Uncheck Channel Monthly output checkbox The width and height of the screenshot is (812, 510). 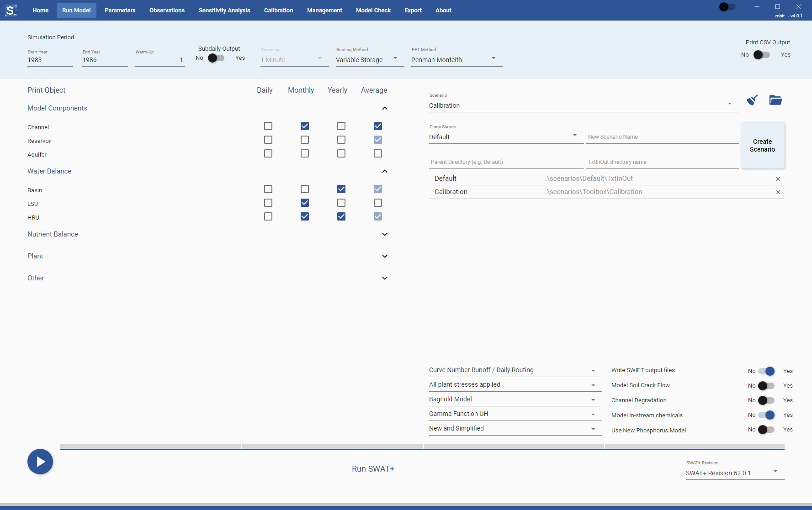[x=305, y=126]
